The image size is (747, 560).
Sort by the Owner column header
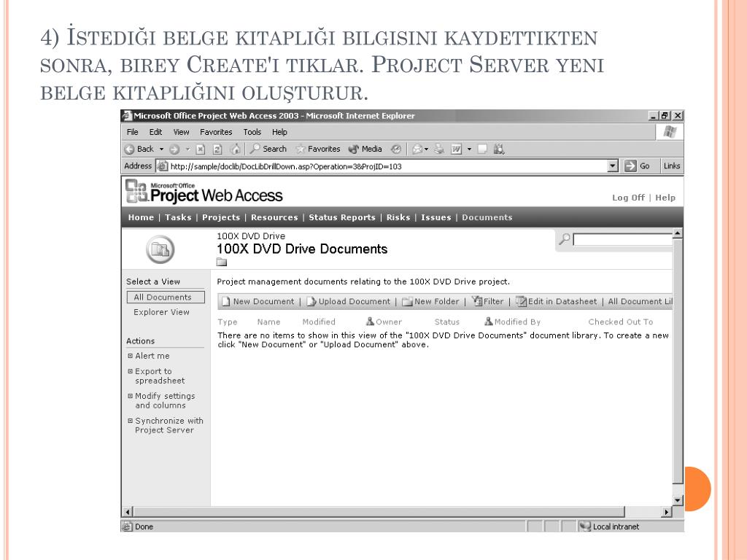pos(384,322)
